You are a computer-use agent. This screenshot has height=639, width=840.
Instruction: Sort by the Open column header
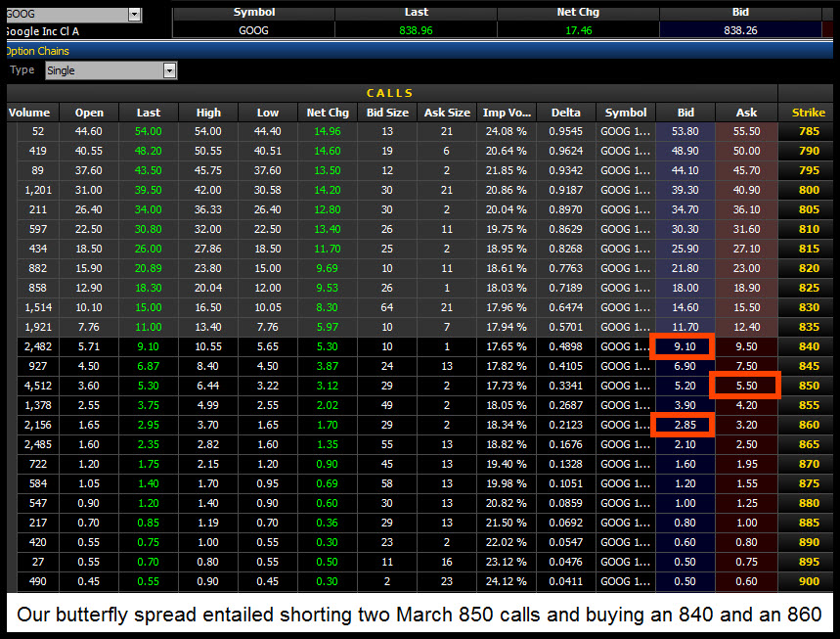[89, 113]
